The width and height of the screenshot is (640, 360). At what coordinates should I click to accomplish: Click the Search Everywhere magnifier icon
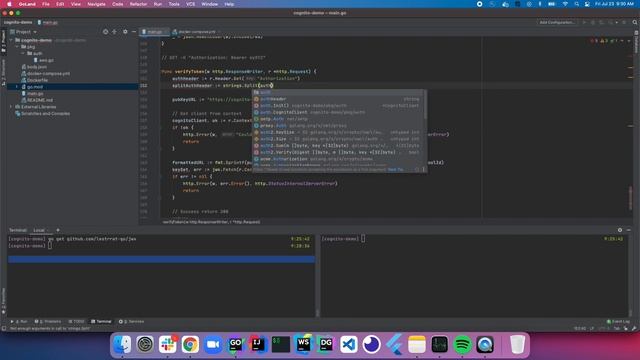tap(635, 22)
